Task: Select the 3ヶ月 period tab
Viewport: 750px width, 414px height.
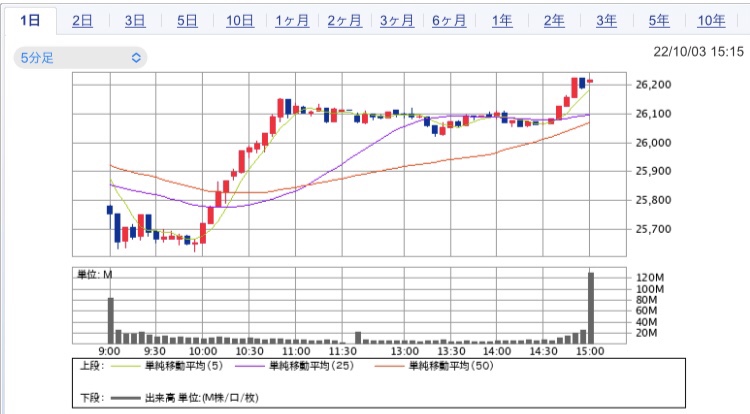Action: click(396, 21)
